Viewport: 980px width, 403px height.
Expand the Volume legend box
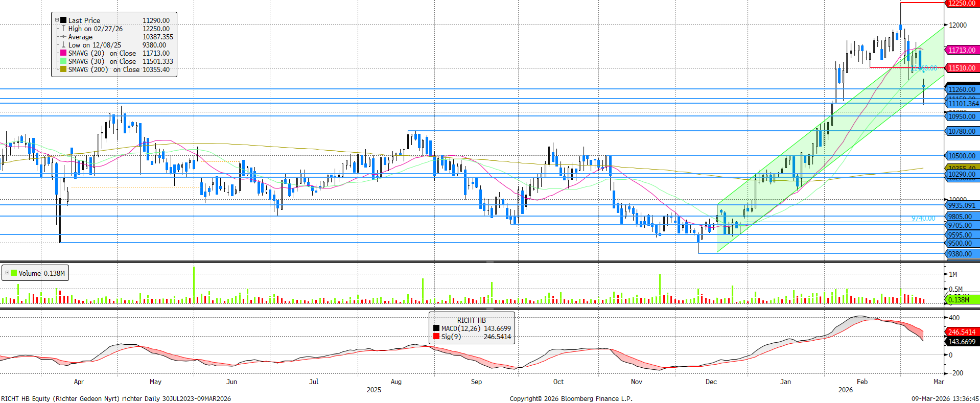pyautogui.click(x=7, y=273)
